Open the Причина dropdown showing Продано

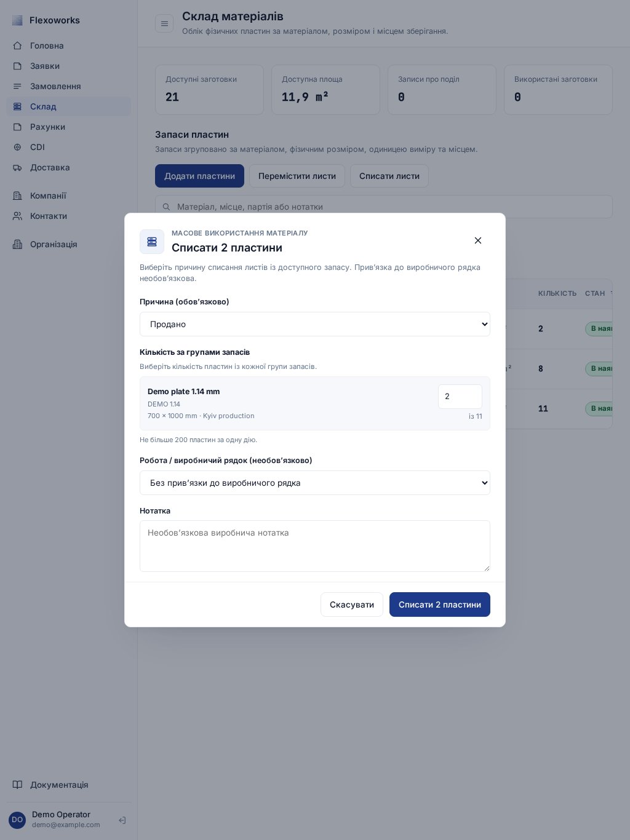coord(315,324)
